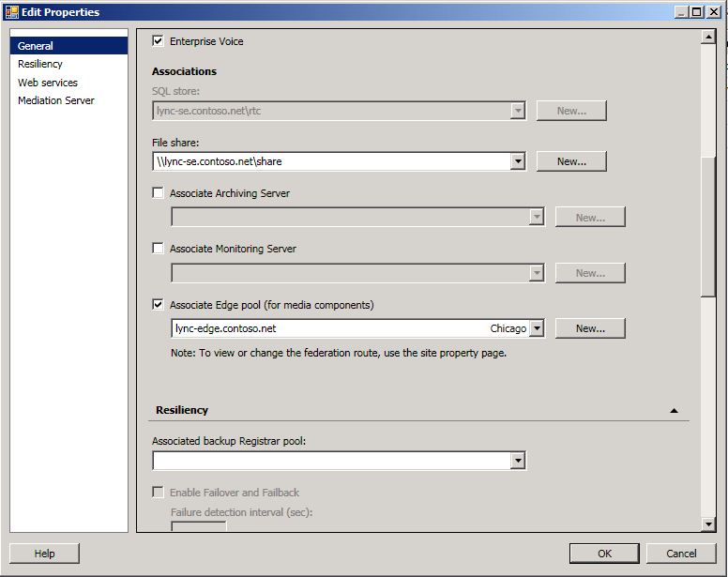Open Mediation Server section
The height and width of the screenshot is (577, 728).
click(x=56, y=100)
